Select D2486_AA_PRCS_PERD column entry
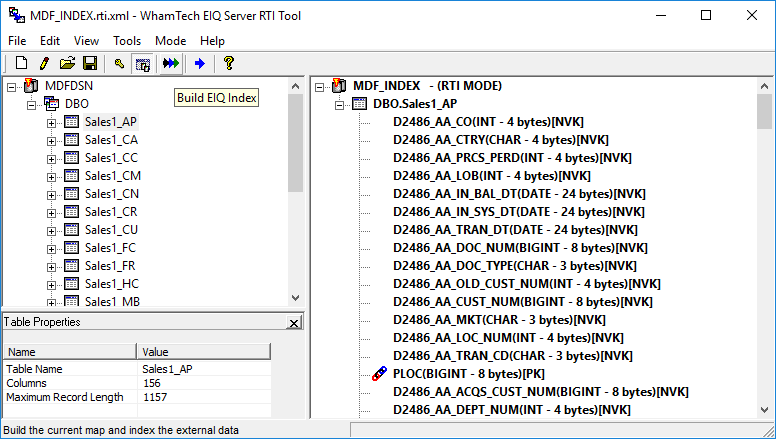The image size is (776, 439). (x=512, y=157)
